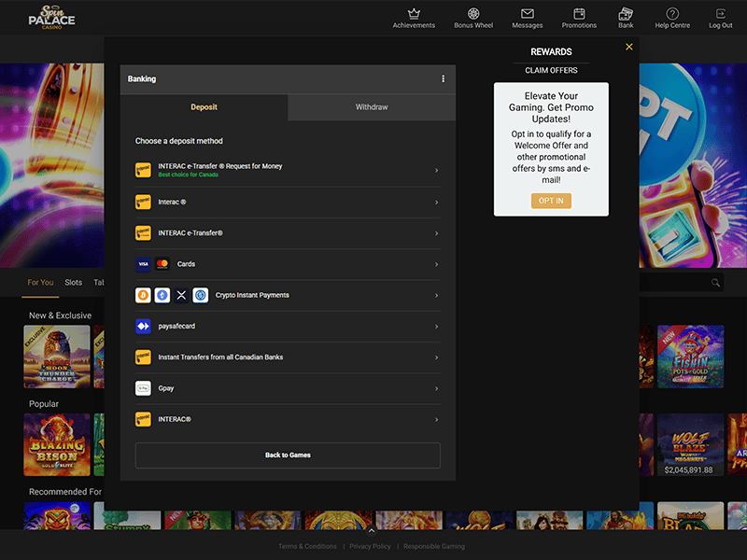The width and height of the screenshot is (747, 560).
Task: Click the Interac ® row logo
Action: coord(143,202)
